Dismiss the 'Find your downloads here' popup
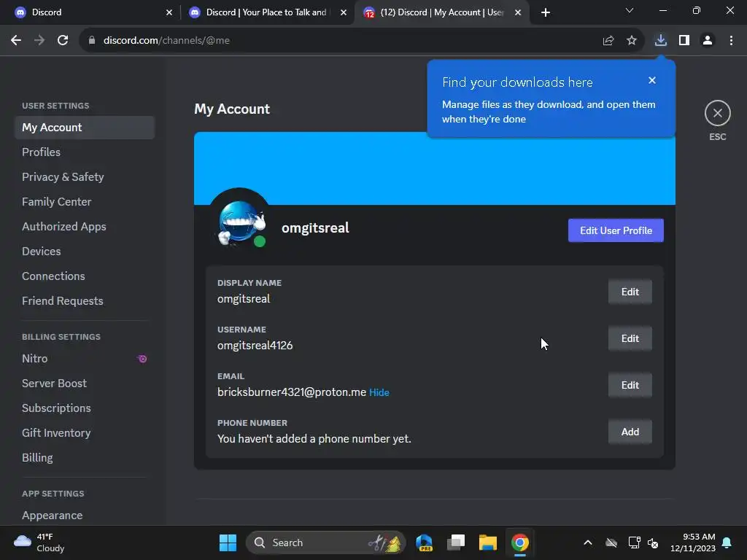The image size is (747, 560). (651, 80)
